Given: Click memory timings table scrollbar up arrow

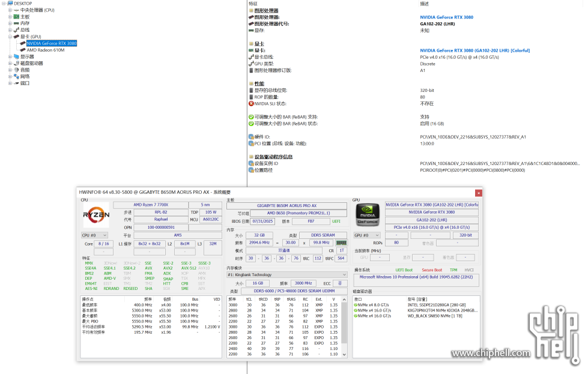Looking at the screenshot, I should (x=344, y=300).
